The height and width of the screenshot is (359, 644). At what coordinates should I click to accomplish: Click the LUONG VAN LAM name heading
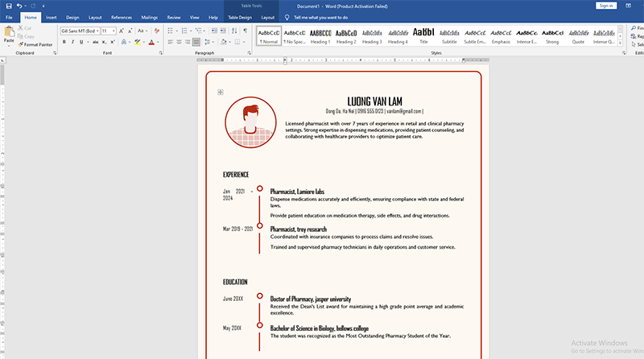pyautogui.click(x=374, y=101)
